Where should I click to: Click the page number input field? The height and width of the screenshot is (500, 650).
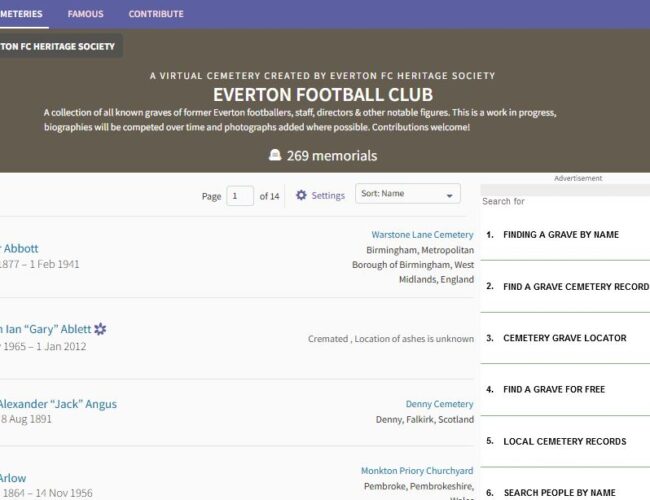pos(240,196)
